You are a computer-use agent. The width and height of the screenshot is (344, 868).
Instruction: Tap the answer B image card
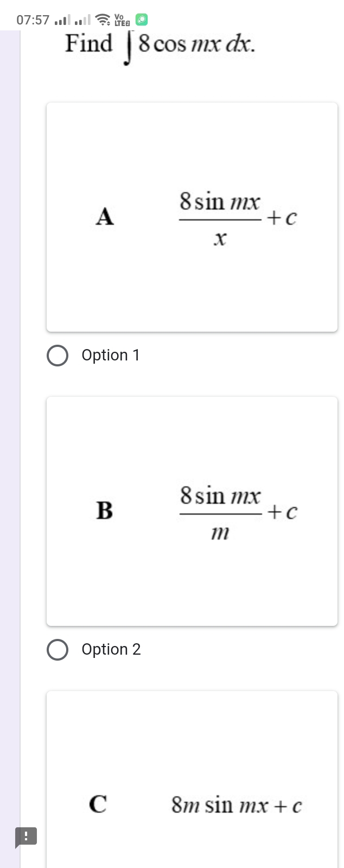192,511
